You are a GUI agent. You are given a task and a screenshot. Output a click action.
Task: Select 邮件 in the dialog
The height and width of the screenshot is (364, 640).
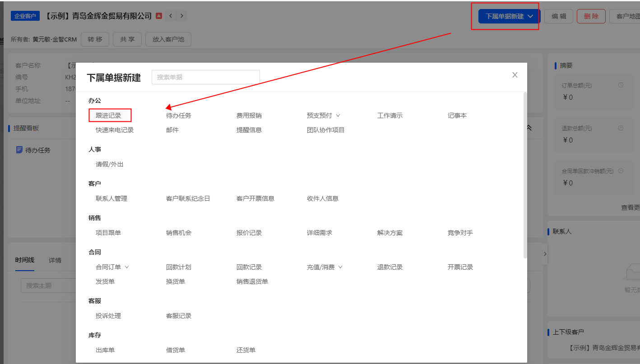[172, 130]
